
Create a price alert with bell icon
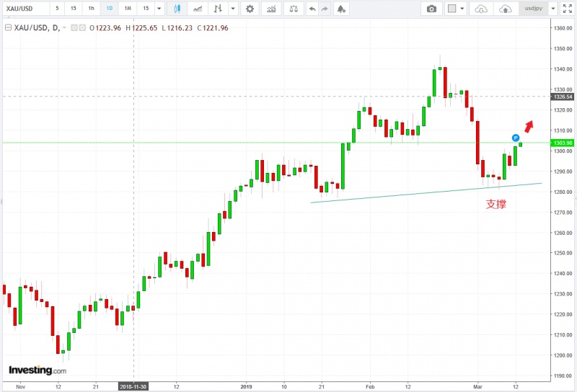[x=342, y=9]
